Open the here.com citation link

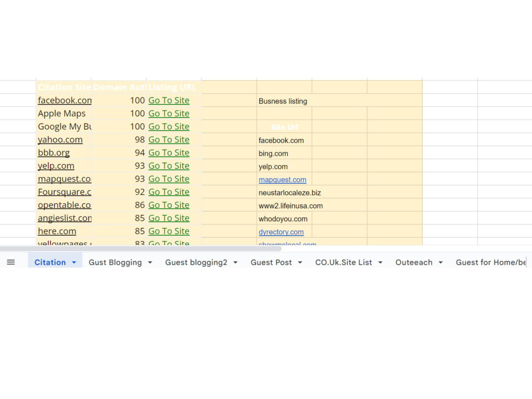pyautogui.click(x=57, y=231)
